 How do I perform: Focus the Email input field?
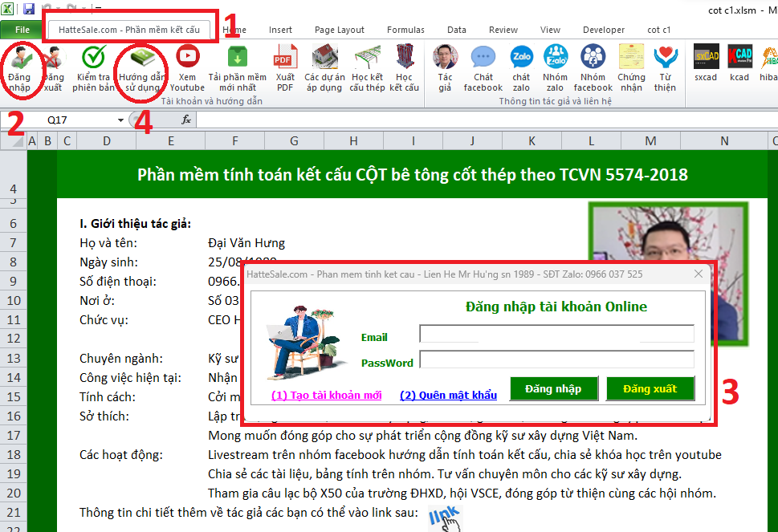pyautogui.click(x=556, y=334)
